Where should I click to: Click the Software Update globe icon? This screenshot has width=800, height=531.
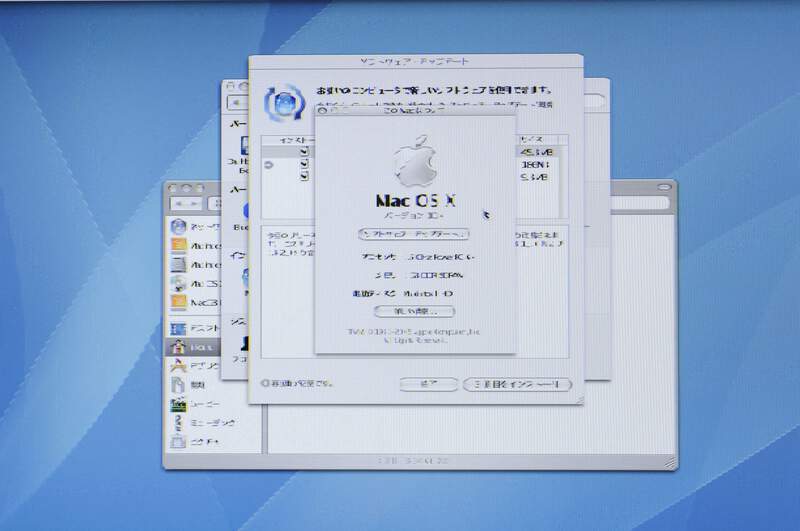pyautogui.click(x=280, y=101)
